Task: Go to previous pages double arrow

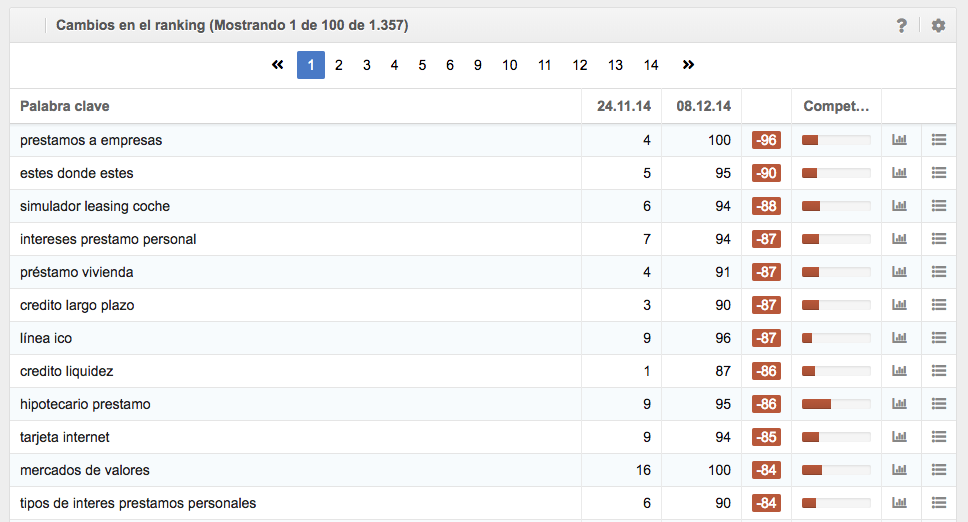Action: [x=278, y=65]
